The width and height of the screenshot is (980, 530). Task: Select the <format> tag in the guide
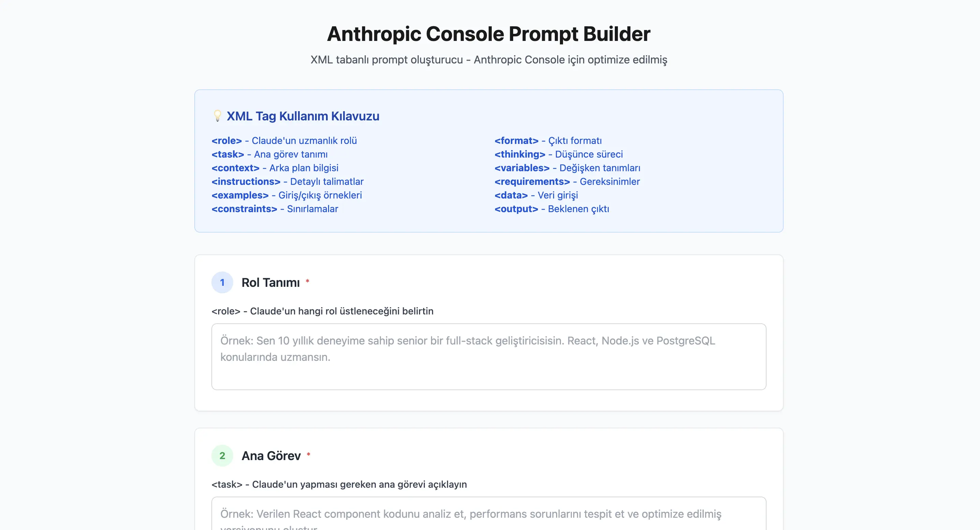[517, 141]
